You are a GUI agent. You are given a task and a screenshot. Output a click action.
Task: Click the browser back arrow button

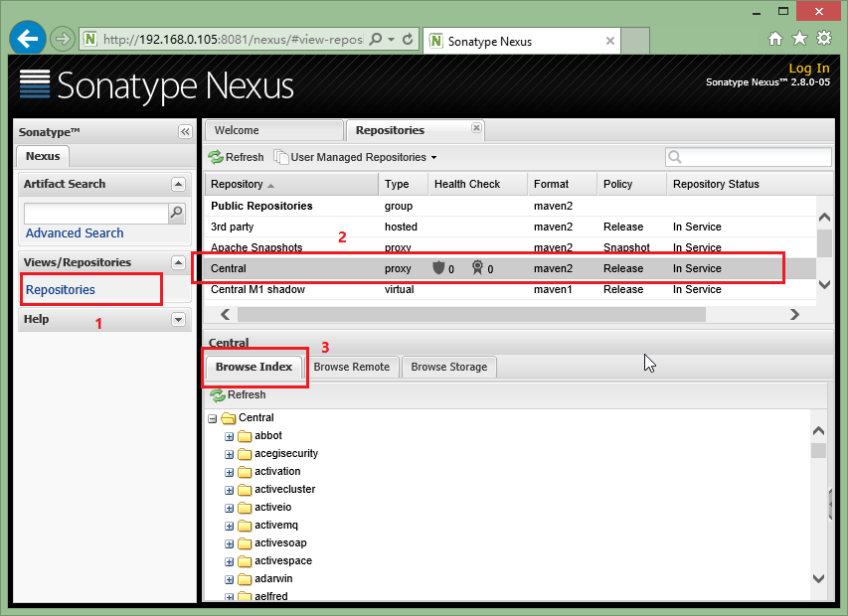pyautogui.click(x=27, y=39)
